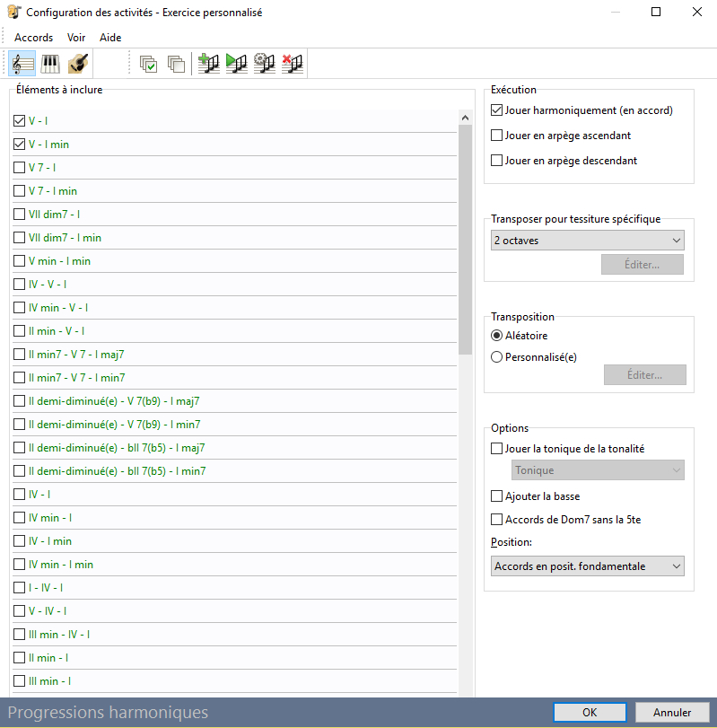Check the I - IV - I progression

(19, 587)
